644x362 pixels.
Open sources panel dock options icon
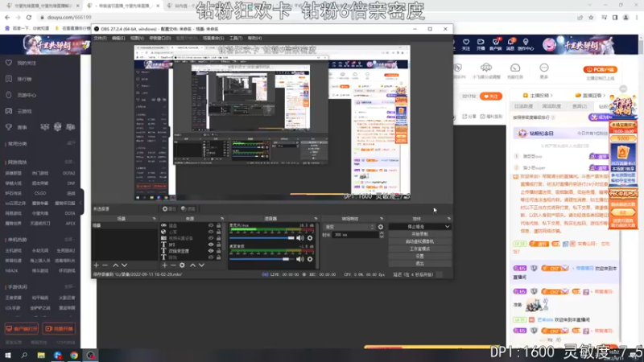tap(222, 219)
